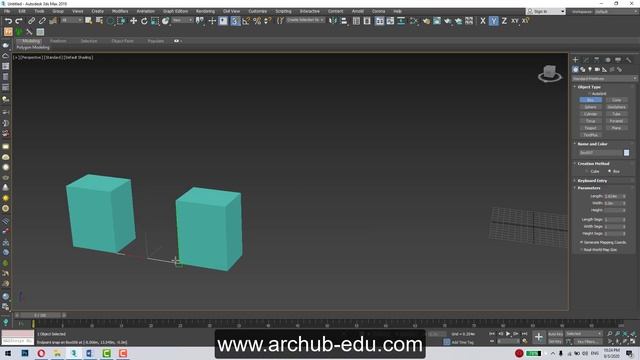
Task: Click the Plane primitive button
Action: coord(616,128)
